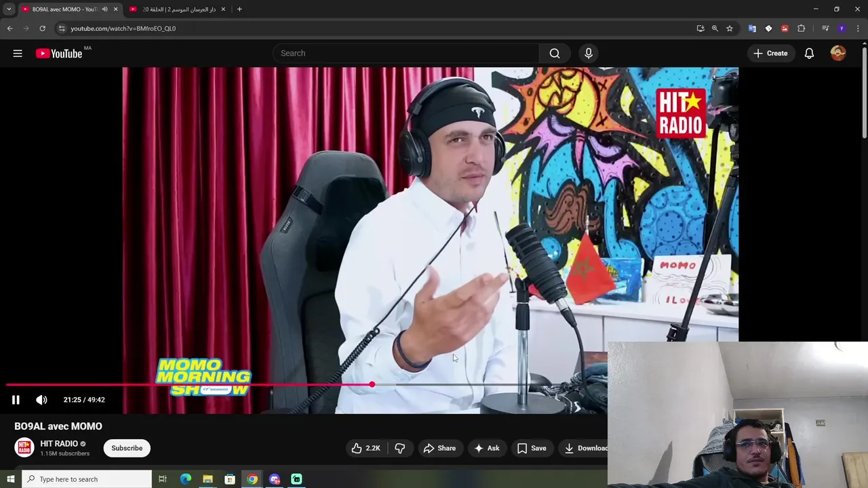Launch Microsoft Edge from taskbar
This screenshot has width=868, height=488.
tap(185, 479)
